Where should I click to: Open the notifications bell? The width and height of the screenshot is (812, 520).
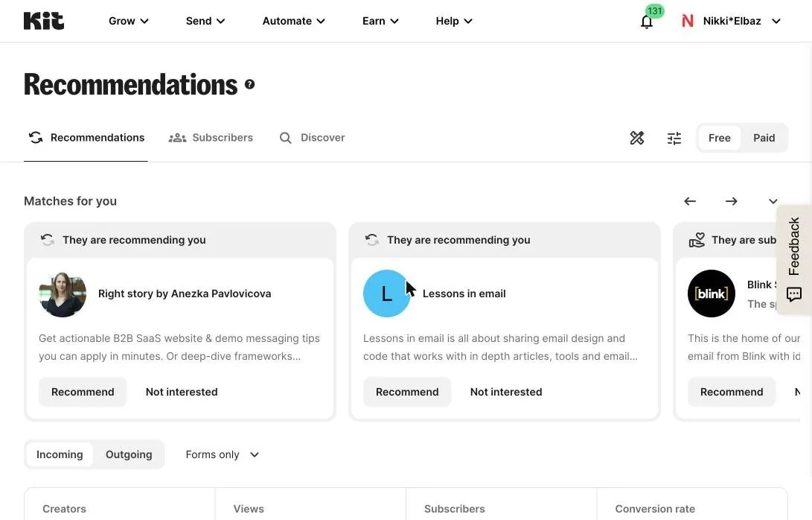click(x=646, y=22)
